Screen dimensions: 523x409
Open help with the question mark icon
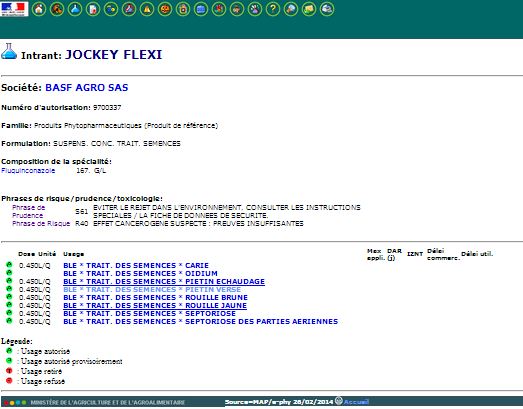point(273,9)
